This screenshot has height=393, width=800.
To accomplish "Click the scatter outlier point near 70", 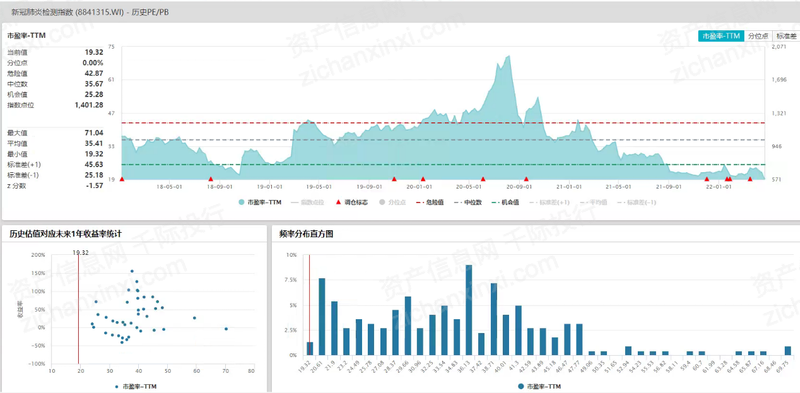I will (226, 329).
